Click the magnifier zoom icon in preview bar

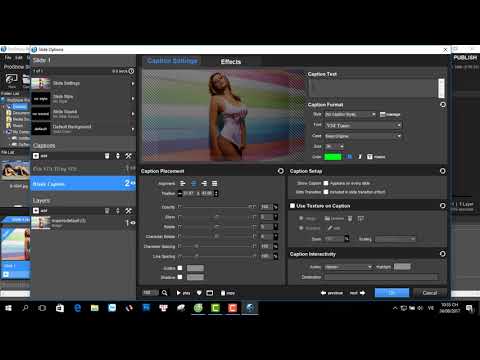pyautogui.click(x=164, y=293)
